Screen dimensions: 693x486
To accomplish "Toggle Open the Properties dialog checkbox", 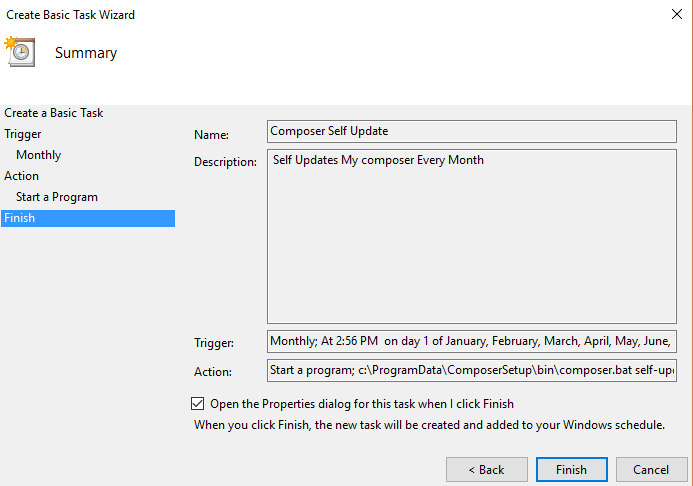I will coord(196,404).
